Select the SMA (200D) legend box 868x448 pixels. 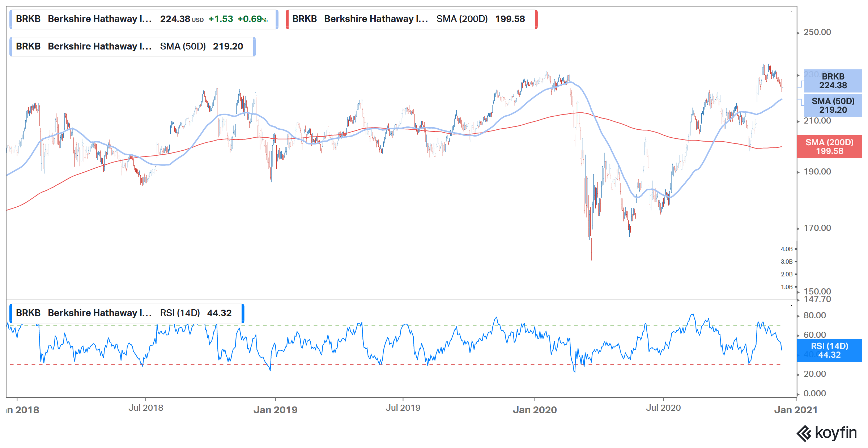point(412,19)
